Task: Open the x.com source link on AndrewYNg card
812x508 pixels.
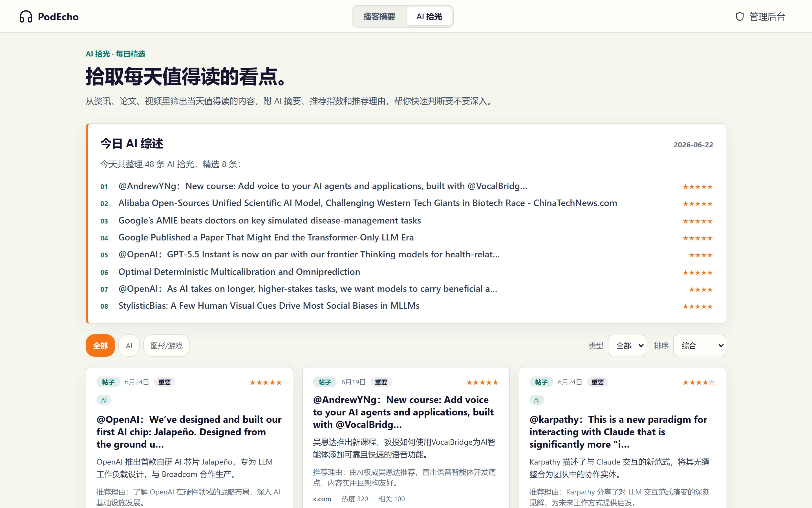Action: (x=322, y=499)
